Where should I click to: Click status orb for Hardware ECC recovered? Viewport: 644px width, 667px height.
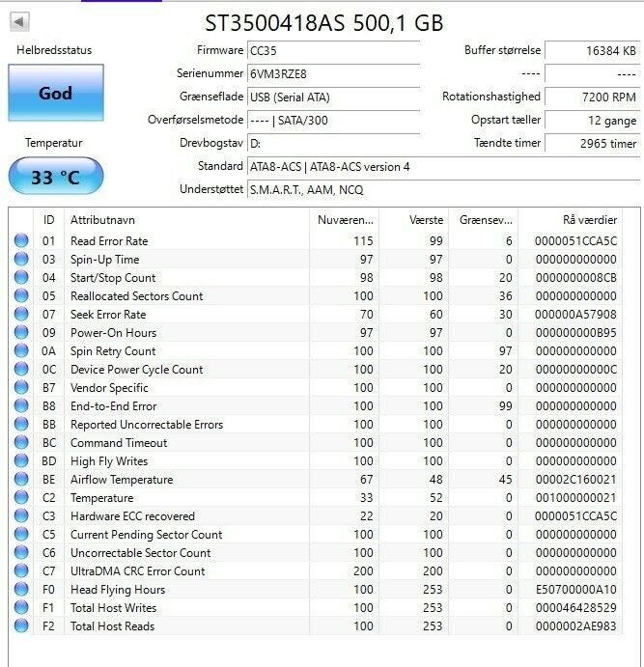pyautogui.click(x=21, y=515)
